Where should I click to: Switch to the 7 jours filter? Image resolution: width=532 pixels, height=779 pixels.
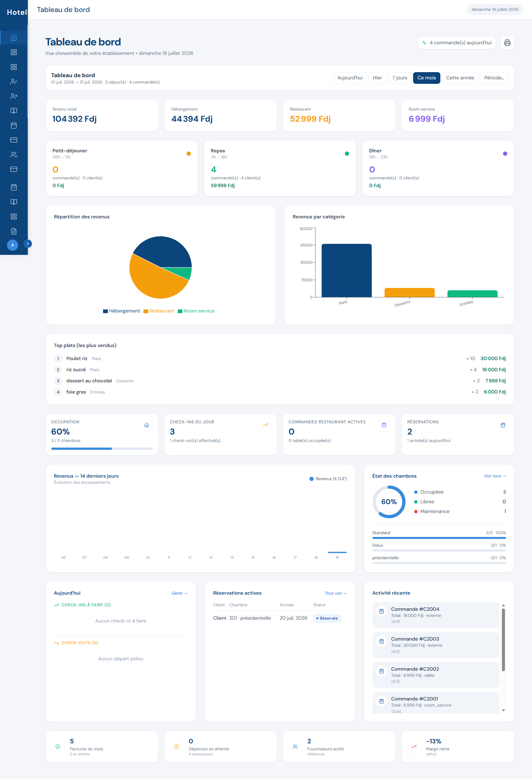click(400, 78)
